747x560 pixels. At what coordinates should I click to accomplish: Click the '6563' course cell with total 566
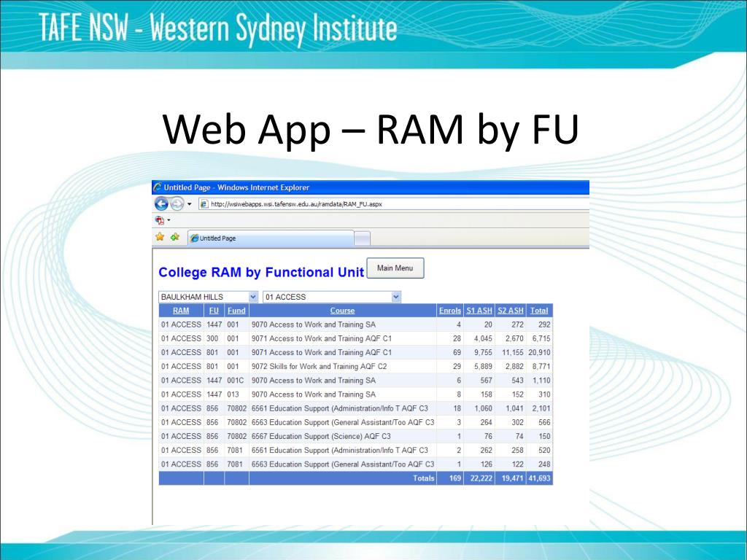click(x=343, y=422)
